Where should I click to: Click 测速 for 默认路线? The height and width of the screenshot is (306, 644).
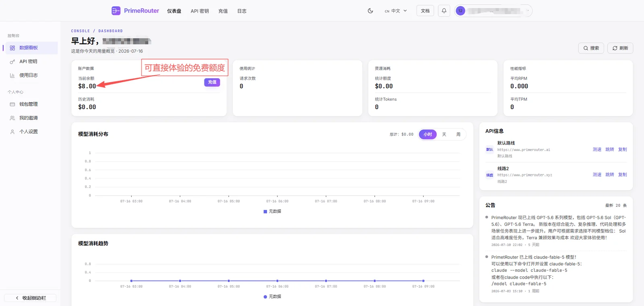(x=597, y=149)
